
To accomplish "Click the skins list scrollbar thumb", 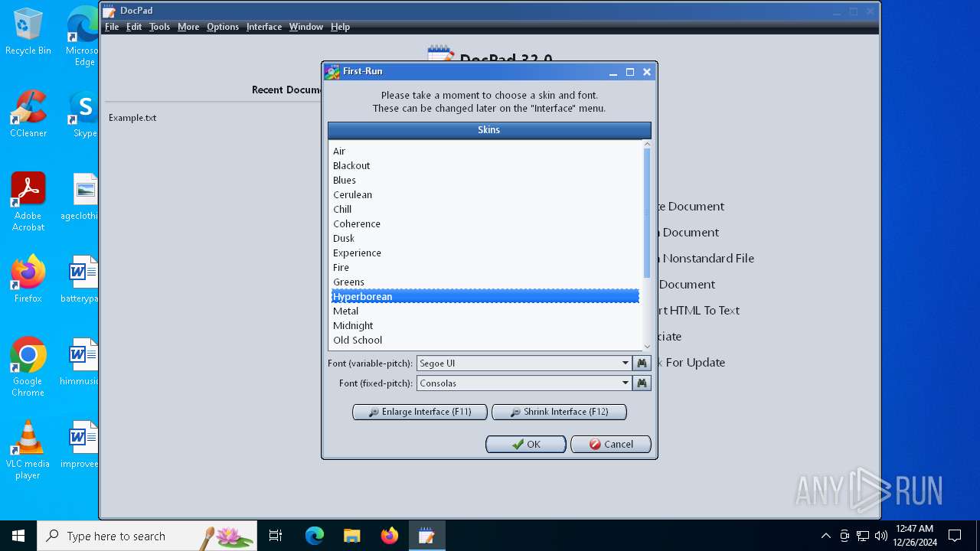I will tap(647, 213).
